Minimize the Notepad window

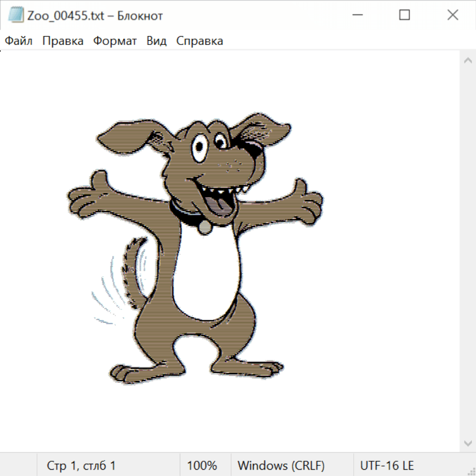356,15
